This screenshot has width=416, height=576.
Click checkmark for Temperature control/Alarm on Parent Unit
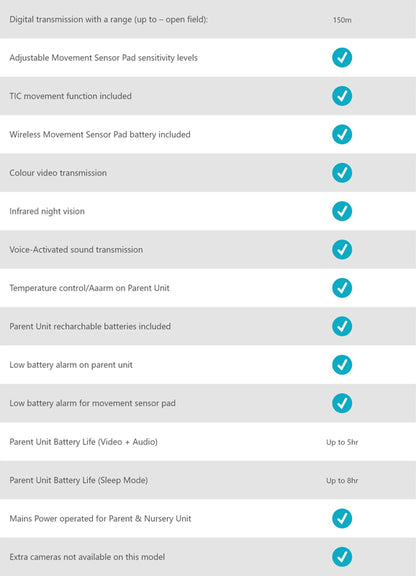pos(342,288)
